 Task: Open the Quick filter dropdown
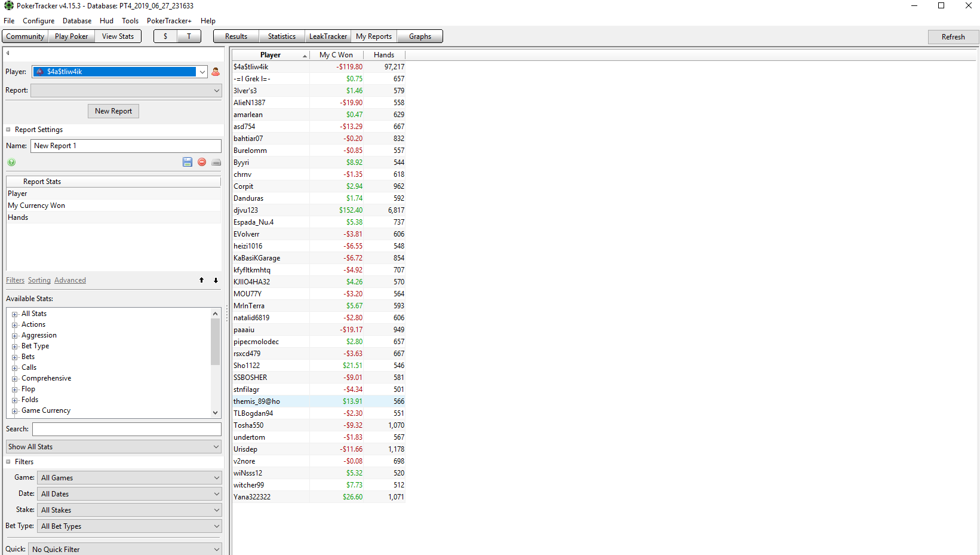coord(125,549)
